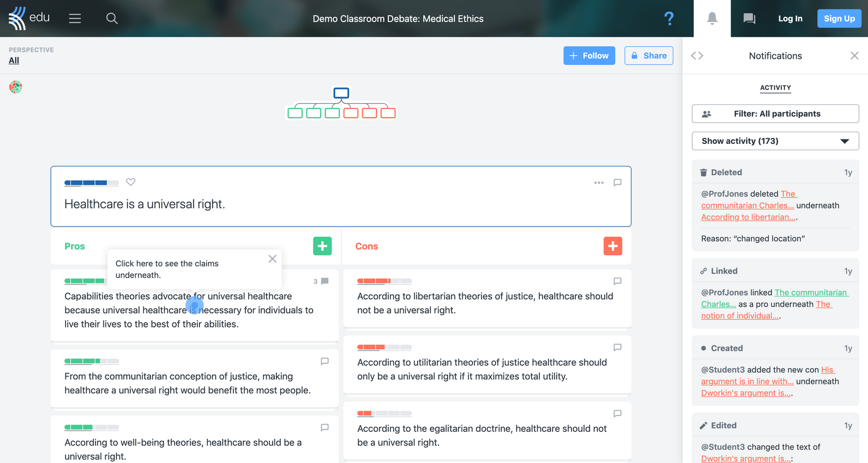Add a new con with the red plus

[613, 246]
